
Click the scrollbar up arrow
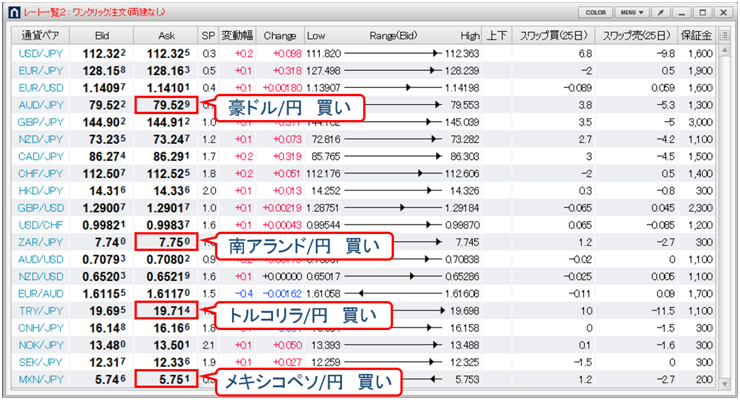(x=724, y=50)
